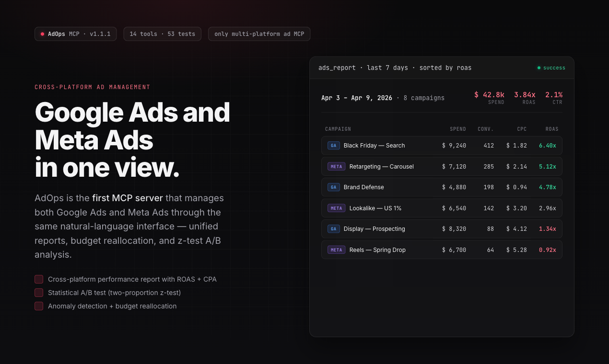Select the Lookalike — US 1% campaign name
Image resolution: width=609 pixels, height=364 pixels.
[375, 208]
